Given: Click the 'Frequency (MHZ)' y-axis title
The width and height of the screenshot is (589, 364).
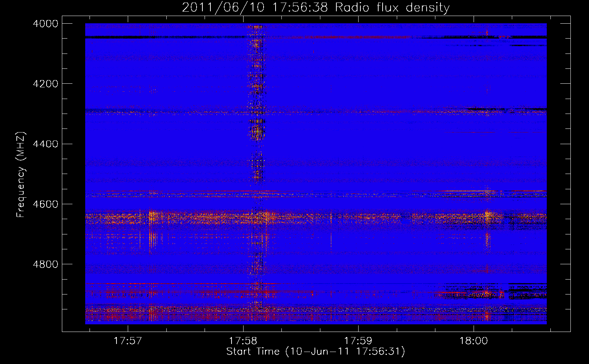Looking at the screenshot, I should [21, 175].
